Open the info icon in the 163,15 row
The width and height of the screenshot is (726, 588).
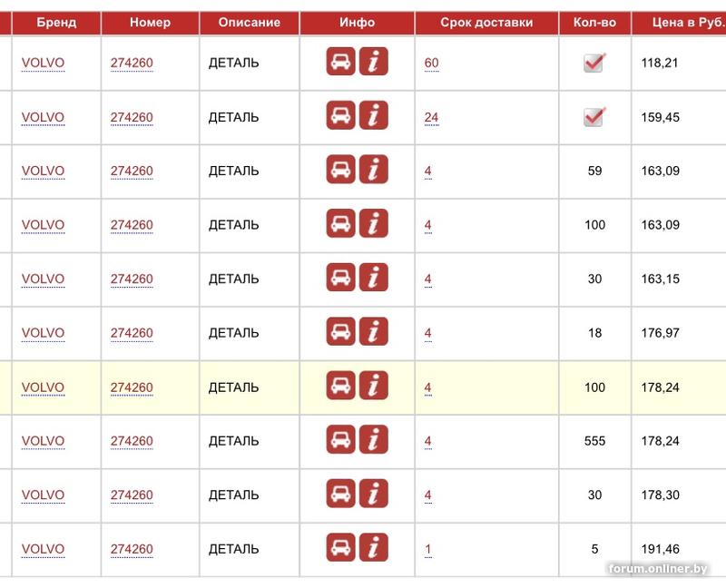374,278
